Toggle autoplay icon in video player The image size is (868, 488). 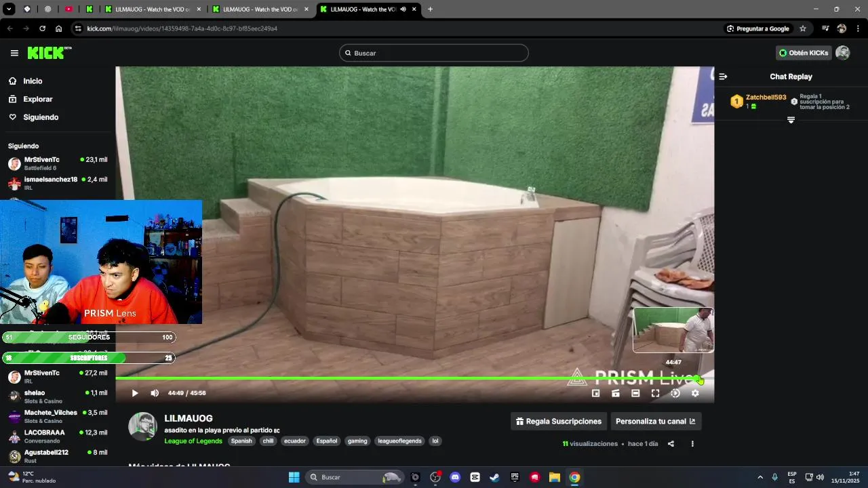675,393
